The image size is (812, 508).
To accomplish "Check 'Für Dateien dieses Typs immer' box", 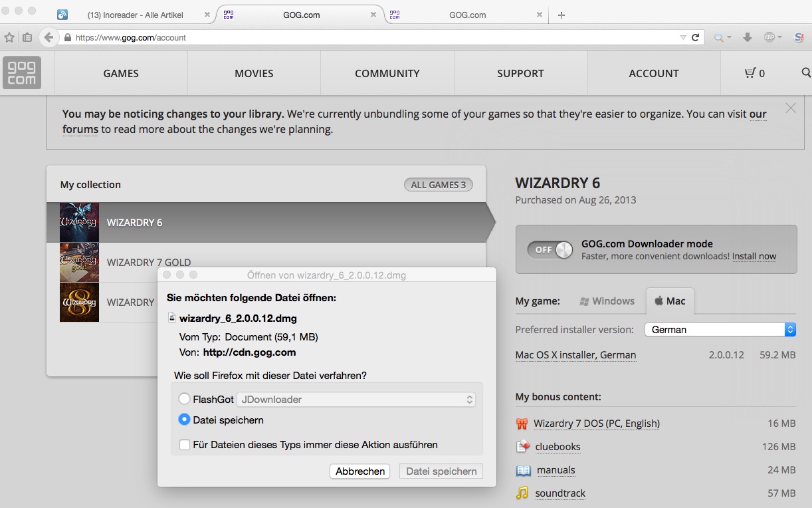I will point(185,445).
